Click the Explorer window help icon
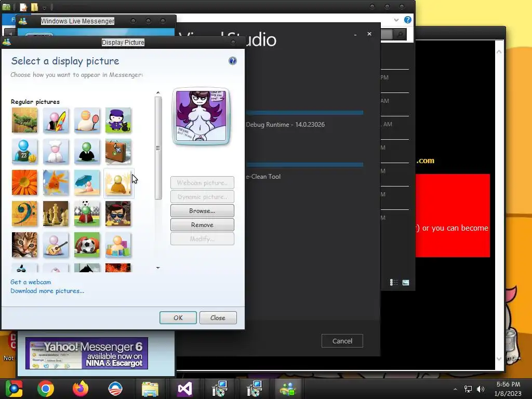Image resolution: width=532 pixels, height=399 pixels. (407, 20)
